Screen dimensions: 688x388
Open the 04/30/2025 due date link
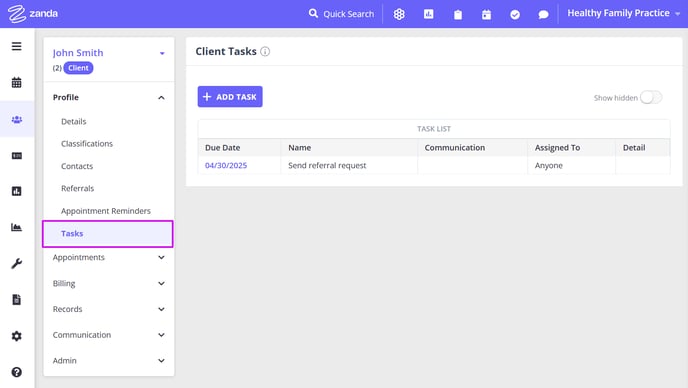click(x=226, y=165)
